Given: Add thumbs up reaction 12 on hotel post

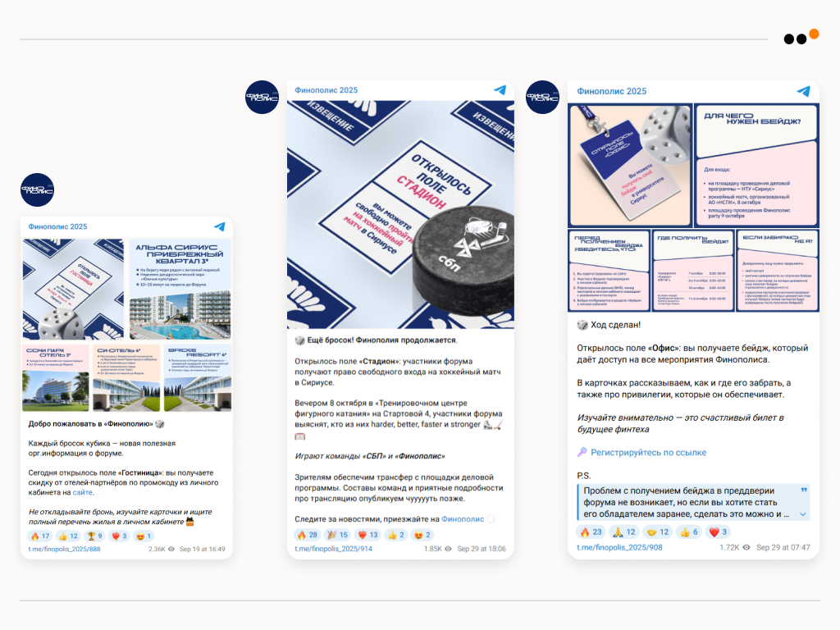Looking at the screenshot, I should tap(68, 536).
